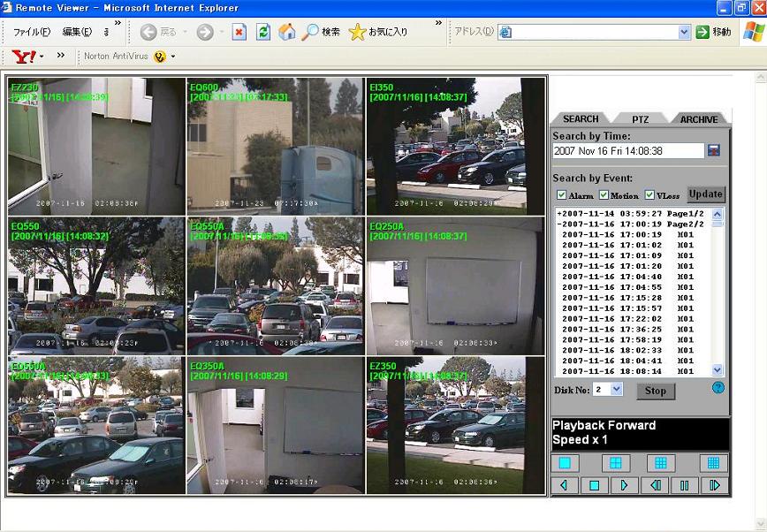The width and height of the screenshot is (767, 532).
Task: Click the browser address input field
Action: 594,33
